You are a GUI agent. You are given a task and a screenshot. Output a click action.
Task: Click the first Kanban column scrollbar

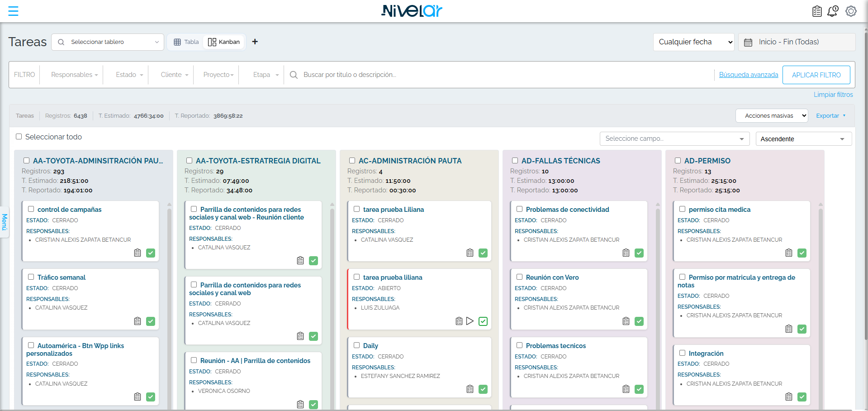click(x=170, y=306)
